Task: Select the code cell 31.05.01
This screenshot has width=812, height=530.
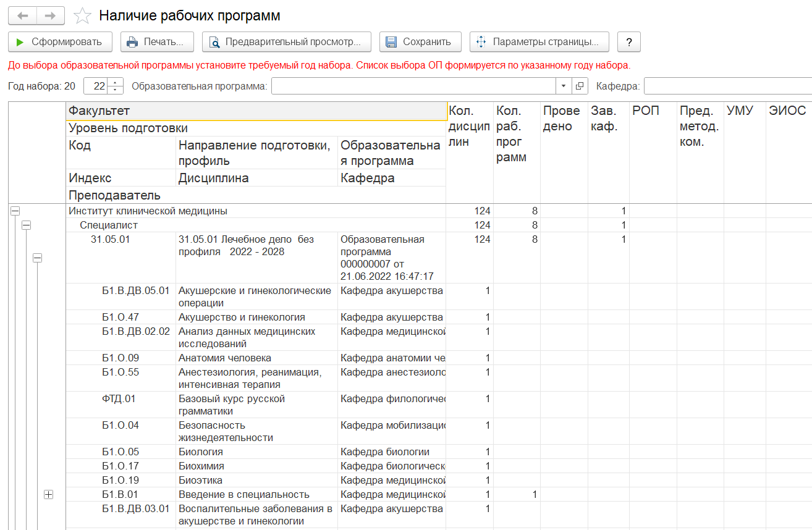Action: (x=121, y=258)
